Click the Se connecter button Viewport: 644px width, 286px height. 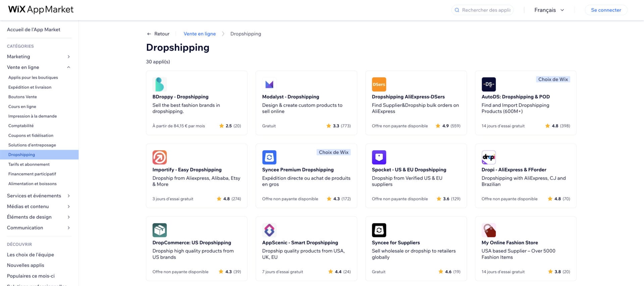(606, 10)
